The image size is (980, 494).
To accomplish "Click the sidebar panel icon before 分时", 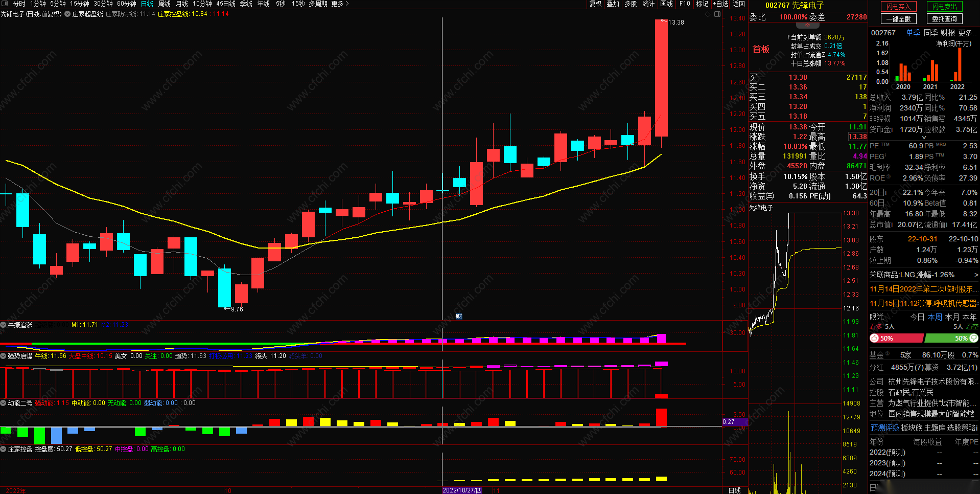I will point(6,4).
